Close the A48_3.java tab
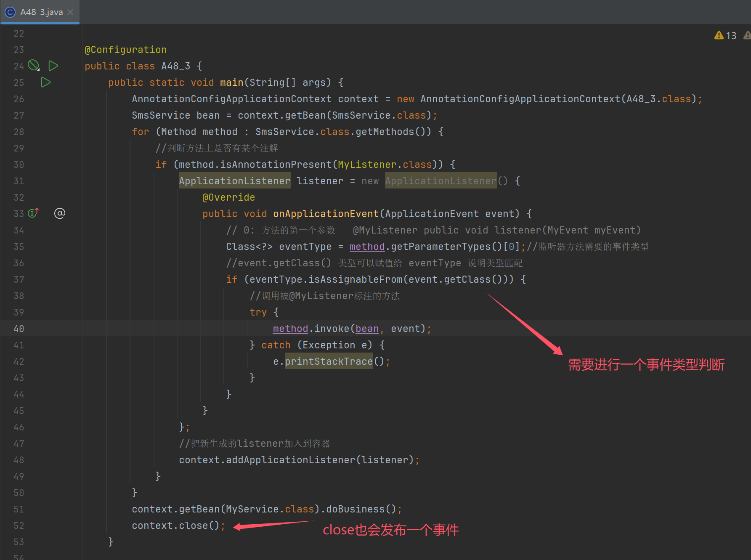 tap(71, 12)
